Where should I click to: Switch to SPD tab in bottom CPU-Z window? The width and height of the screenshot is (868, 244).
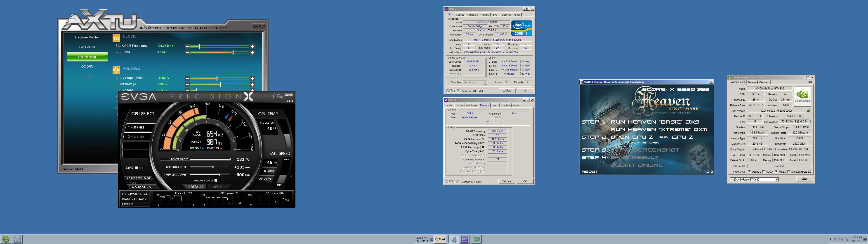pyautogui.click(x=494, y=106)
